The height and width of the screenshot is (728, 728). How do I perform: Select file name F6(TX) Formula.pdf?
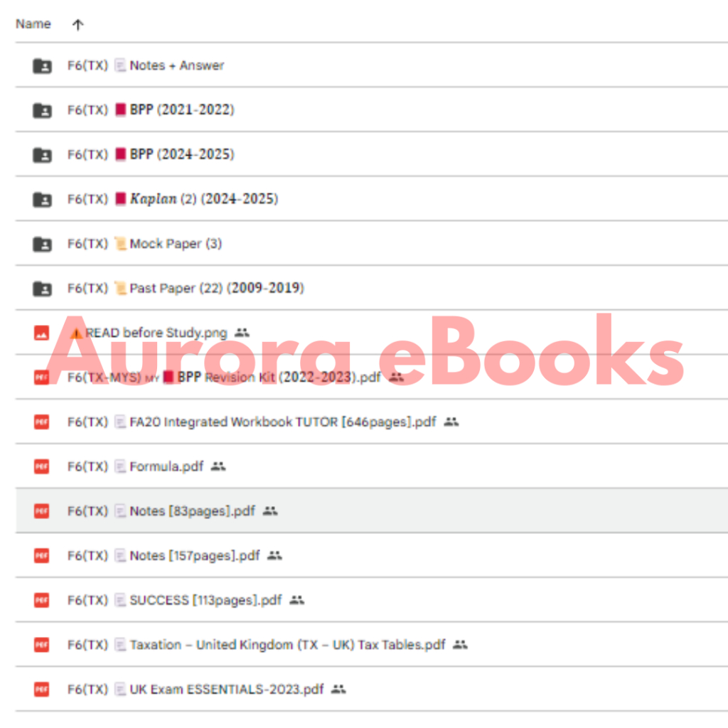[136, 466]
